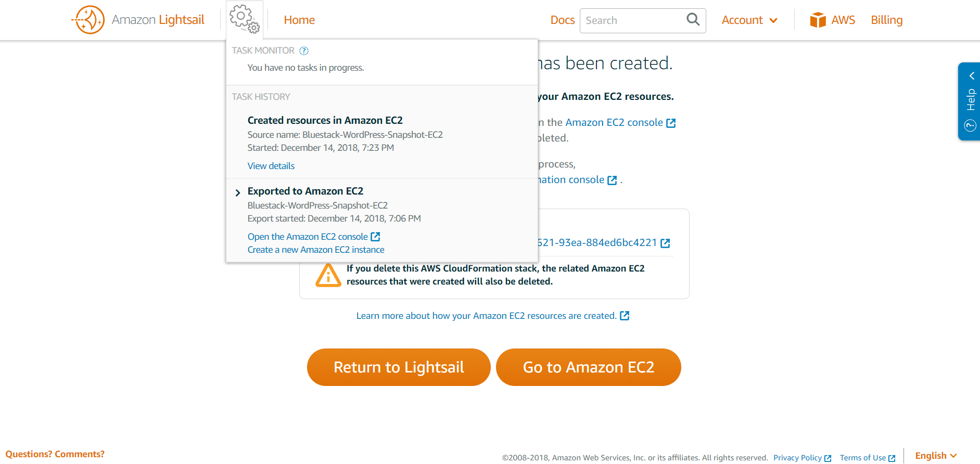This screenshot has height=464, width=980.
Task: Click the help chat bubble icon
Action: [x=970, y=125]
